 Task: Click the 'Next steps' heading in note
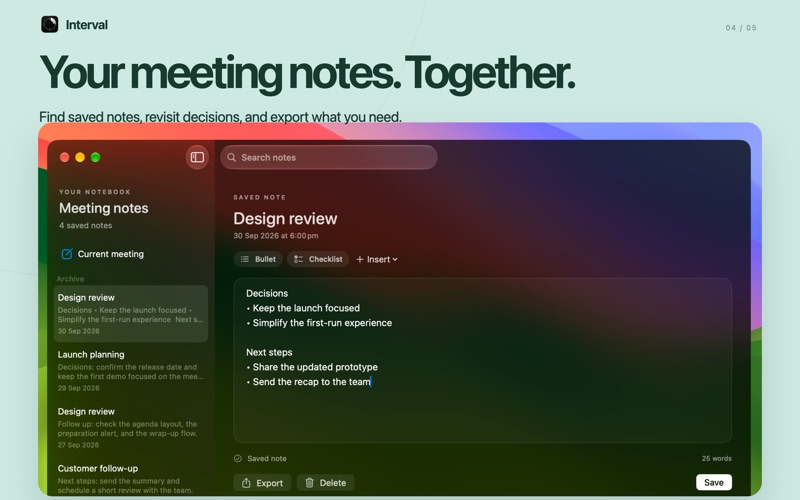click(269, 353)
